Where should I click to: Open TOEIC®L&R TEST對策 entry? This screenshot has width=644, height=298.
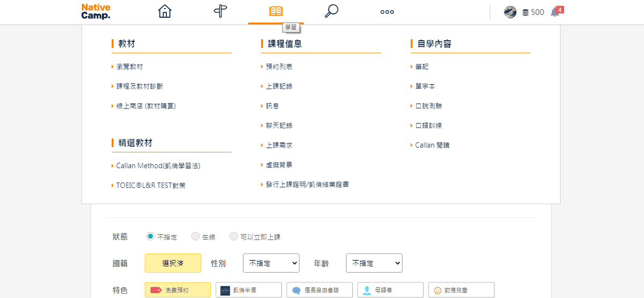(x=151, y=185)
